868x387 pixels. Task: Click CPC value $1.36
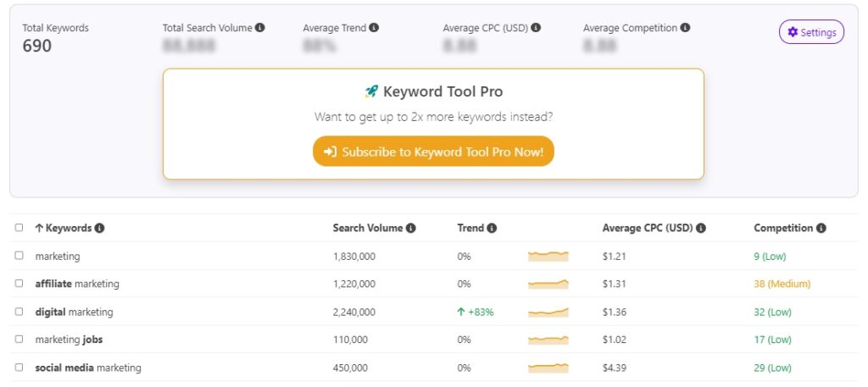[x=615, y=312]
